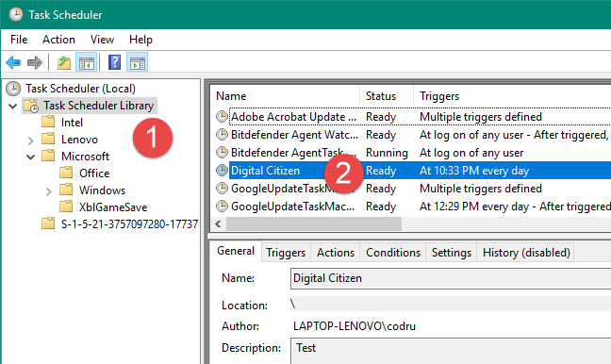611x364 pixels.
Task: Click the Task Scheduler title bar app icon
Action: [16, 14]
